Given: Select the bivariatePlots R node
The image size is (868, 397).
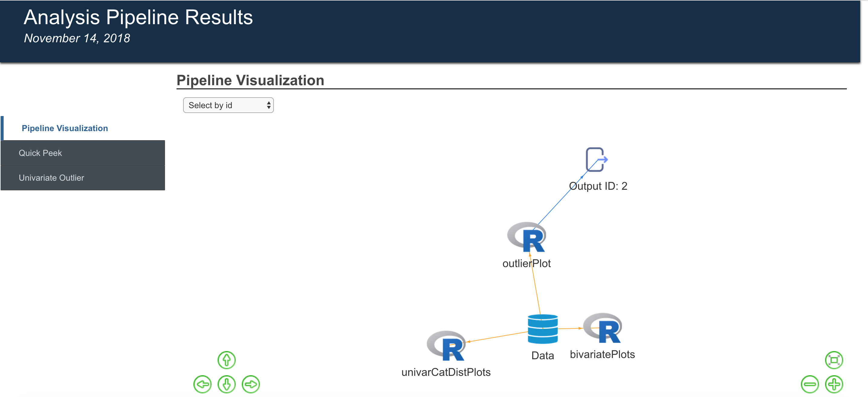Looking at the screenshot, I should click(x=603, y=328).
